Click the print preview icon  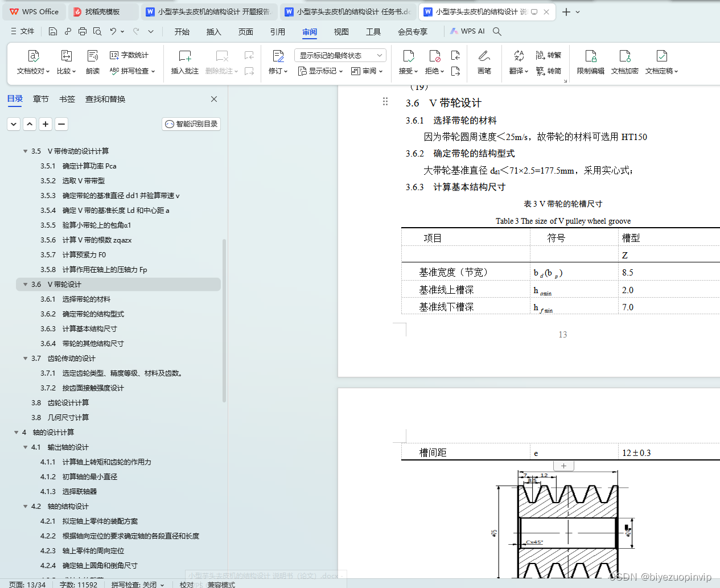(x=97, y=31)
